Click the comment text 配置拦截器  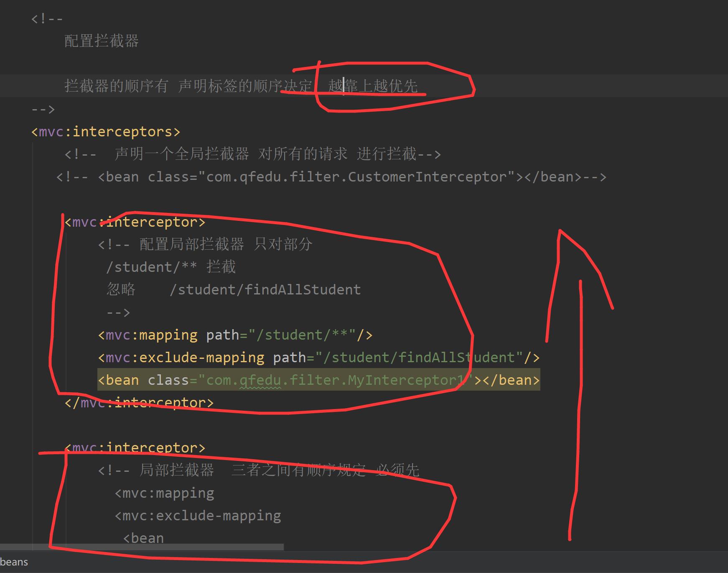(x=102, y=41)
